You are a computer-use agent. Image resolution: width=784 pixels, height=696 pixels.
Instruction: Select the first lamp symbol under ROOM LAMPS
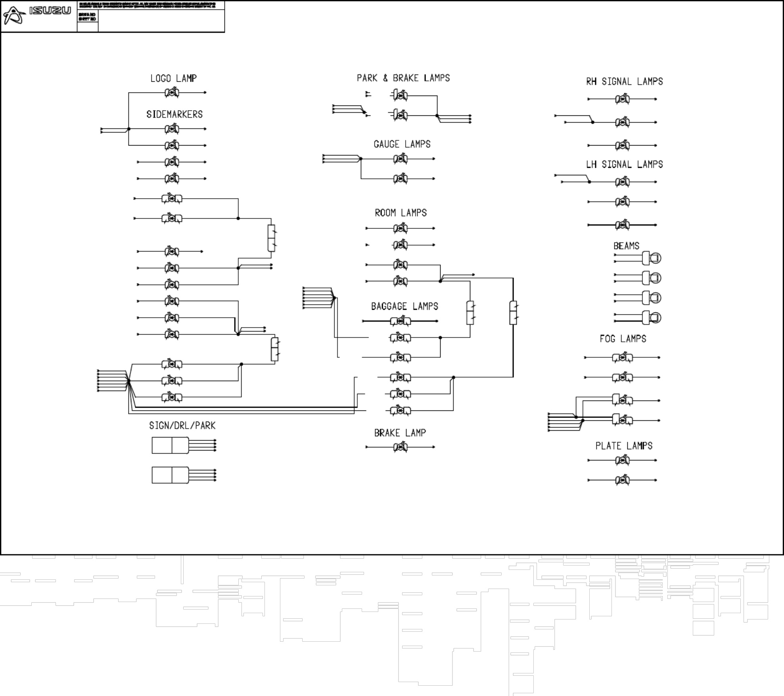point(400,228)
